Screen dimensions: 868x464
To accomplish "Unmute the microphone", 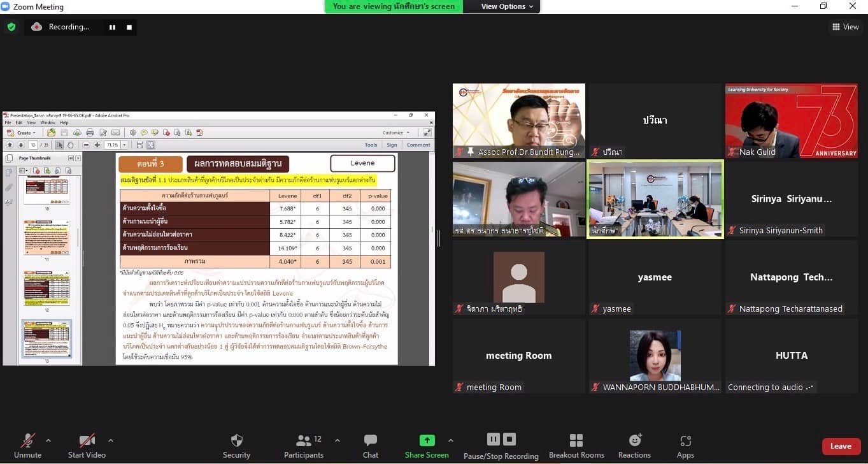I will click(x=27, y=441).
